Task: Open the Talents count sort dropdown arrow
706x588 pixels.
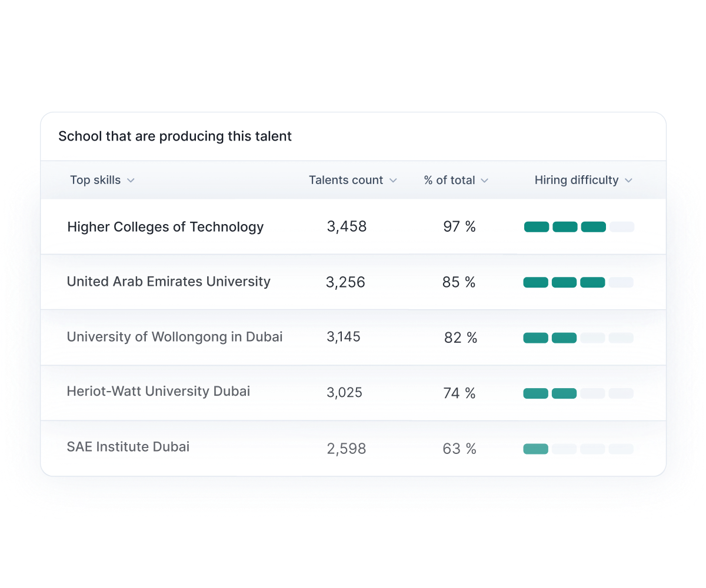Action: click(x=392, y=181)
